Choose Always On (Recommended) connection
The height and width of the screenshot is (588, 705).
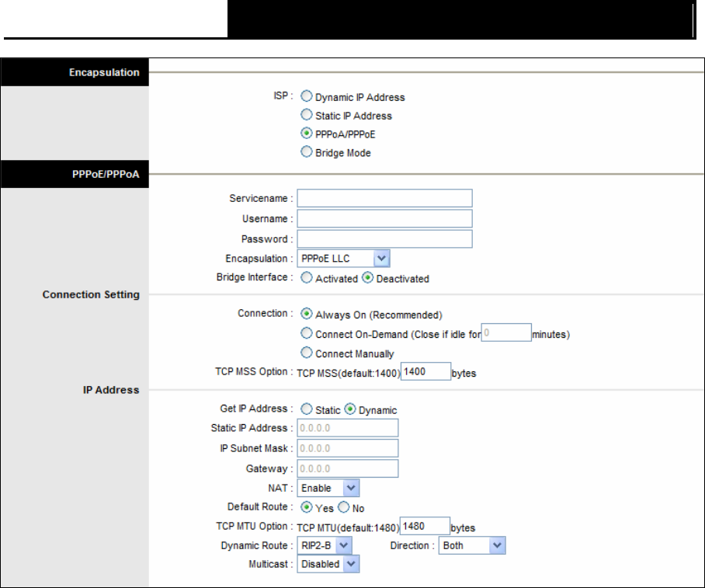pyautogui.click(x=306, y=313)
